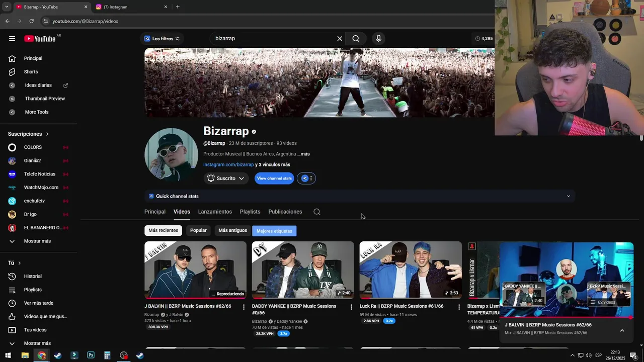Click View channel stats button
The height and width of the screenshot is (362, 644).
[x=274, y=178]
